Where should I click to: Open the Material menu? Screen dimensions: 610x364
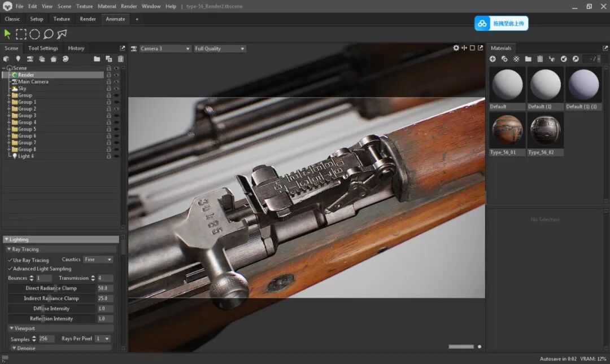[x=107, y=6]
